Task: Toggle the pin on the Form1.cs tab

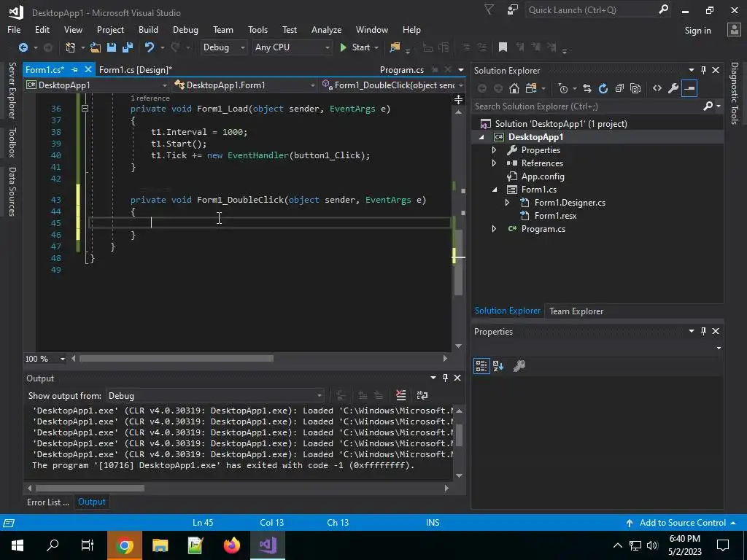Action: coord(75,69)
